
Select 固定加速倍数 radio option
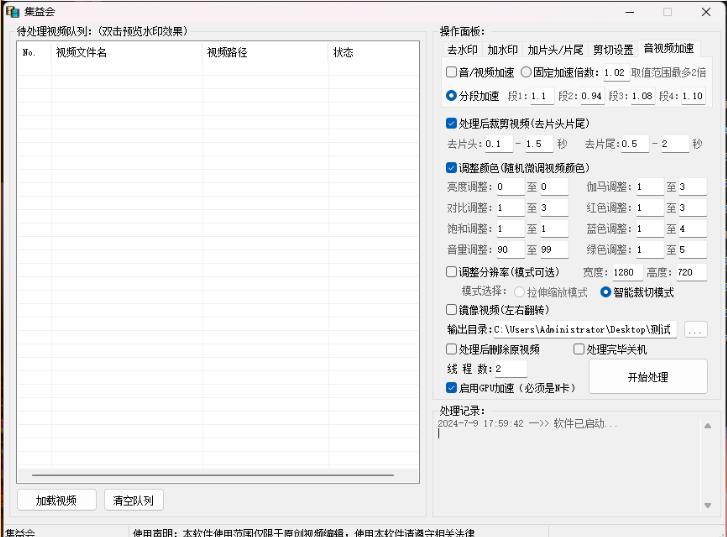coord(526,73)
